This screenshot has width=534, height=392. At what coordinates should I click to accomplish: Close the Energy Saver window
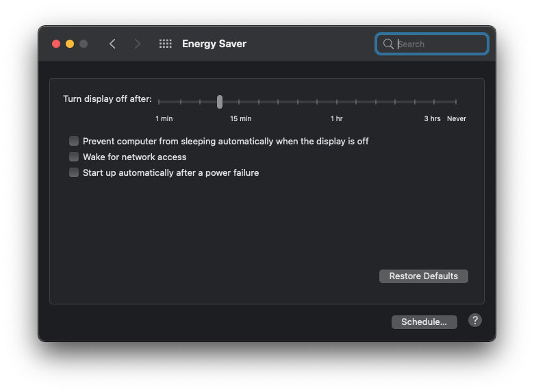point(56,44)
